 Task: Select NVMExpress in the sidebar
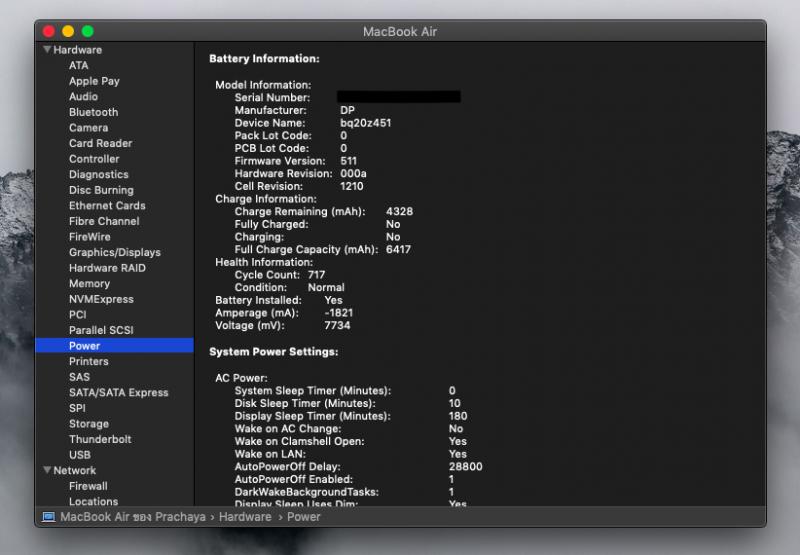[x=101, y=299]
